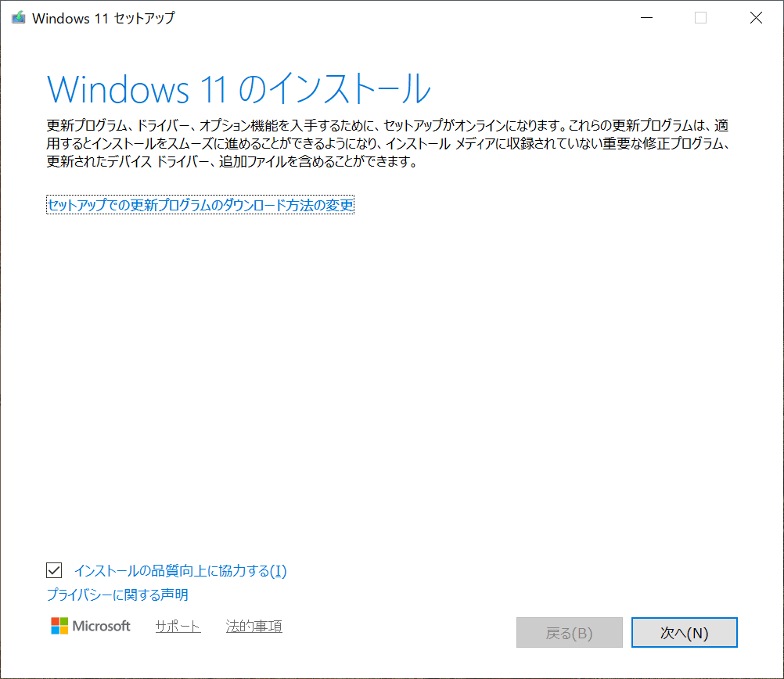Open the サポート link
Image resolution: width=784 pixels, height=679 pixels.
178,627
